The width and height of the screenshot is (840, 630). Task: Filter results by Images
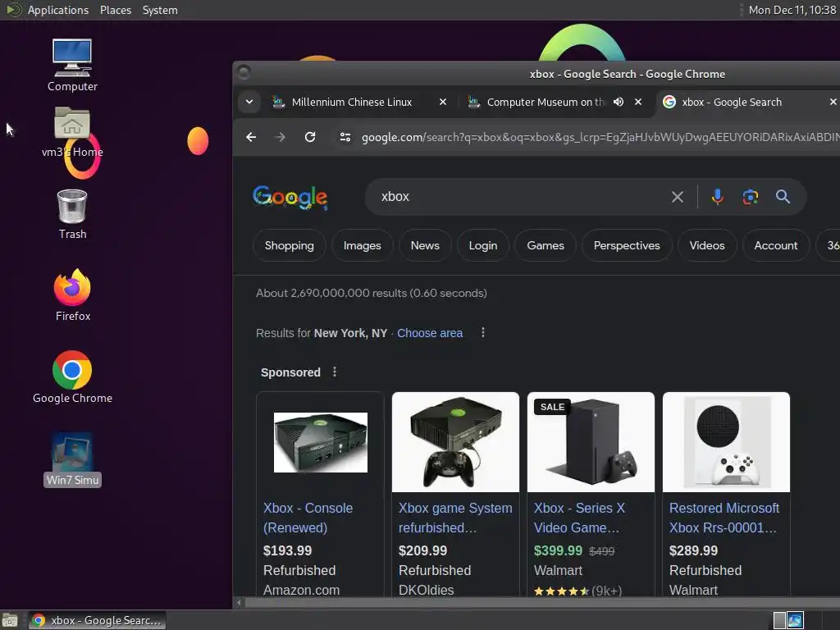pos(362,245)
